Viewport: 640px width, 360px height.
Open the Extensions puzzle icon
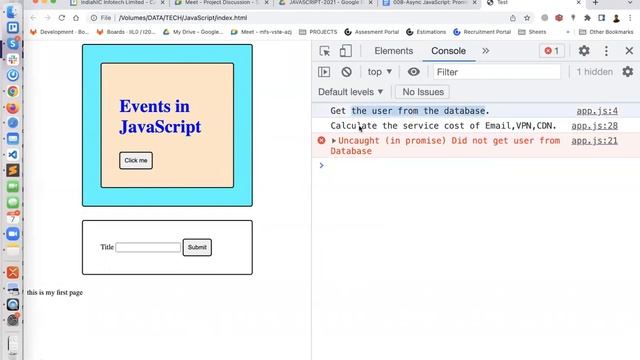587,18
